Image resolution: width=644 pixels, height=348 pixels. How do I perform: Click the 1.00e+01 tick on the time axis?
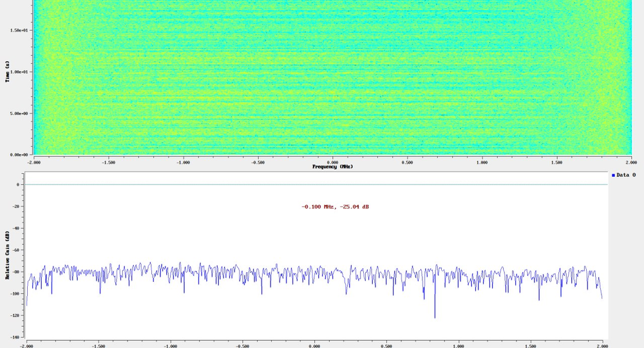[18, 72]
